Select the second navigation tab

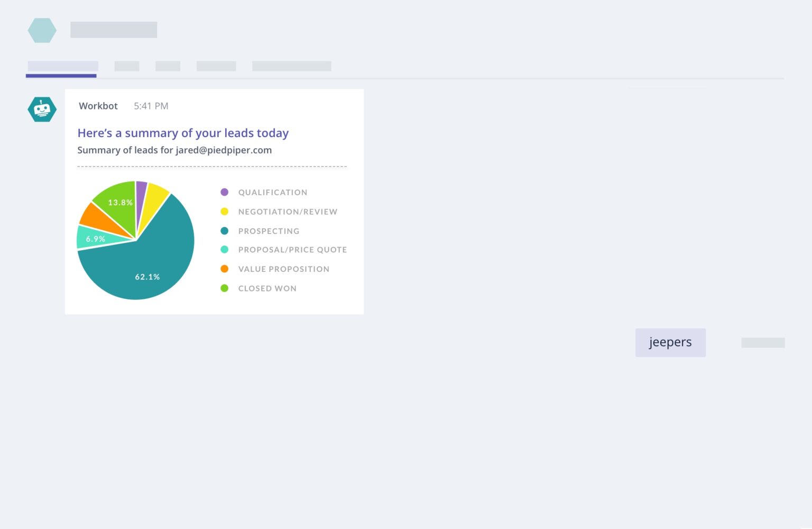(127, 66)
